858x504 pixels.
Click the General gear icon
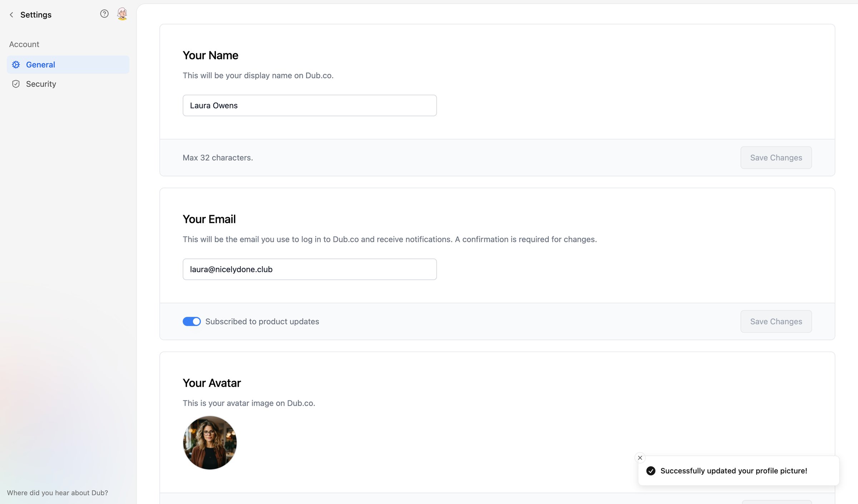click(x=16, y=65)
